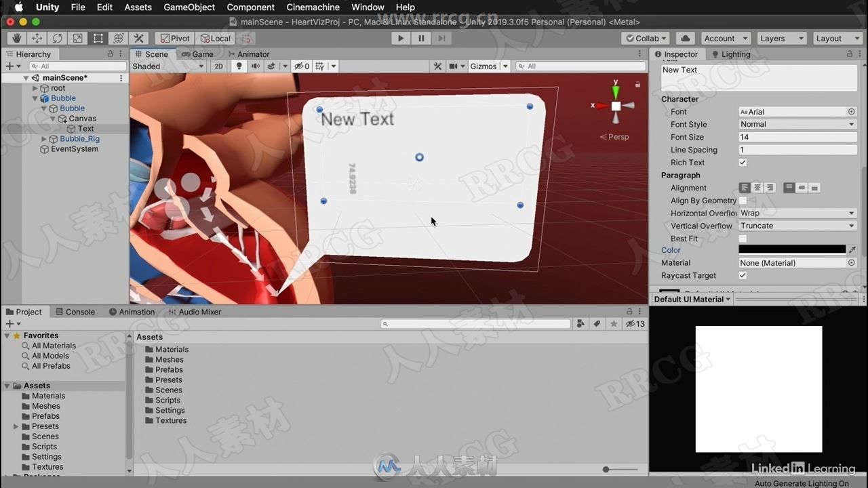Open Shaded draw mode dropdown
The width and height of the screenshot is (868, 488).
click(167, 66)
